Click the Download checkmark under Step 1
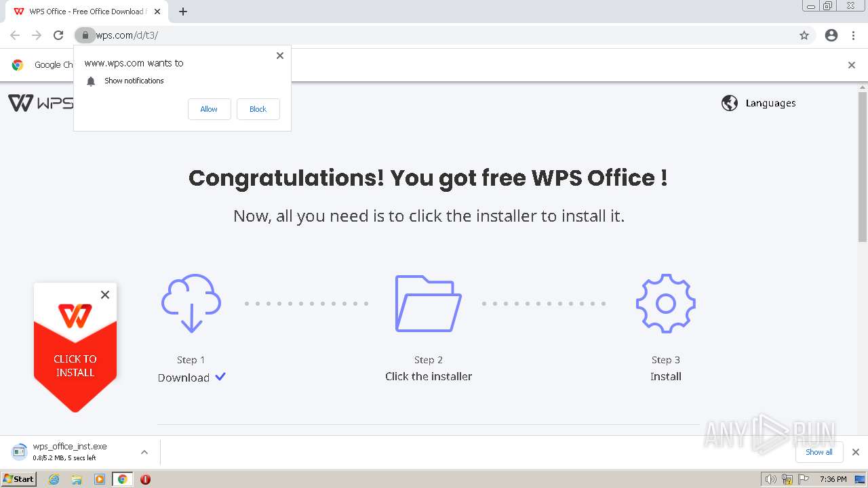The width and height of the screenshot is (868, 488). tap(220, 377)
